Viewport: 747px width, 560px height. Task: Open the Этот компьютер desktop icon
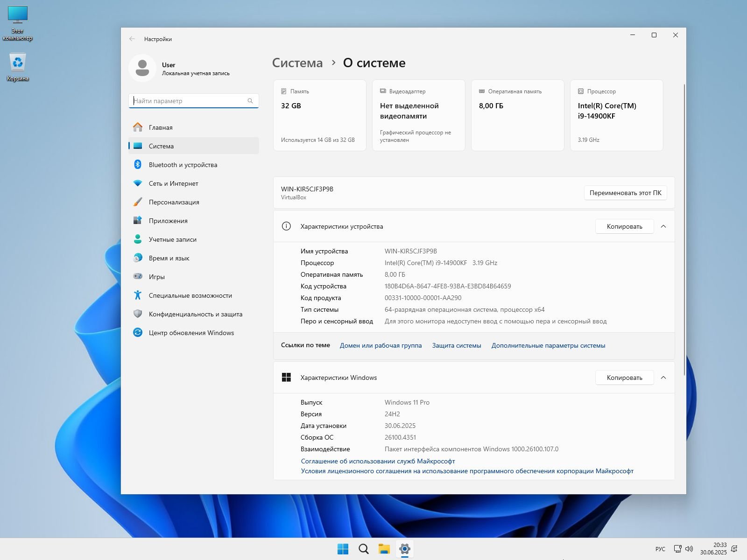point(18,23)
